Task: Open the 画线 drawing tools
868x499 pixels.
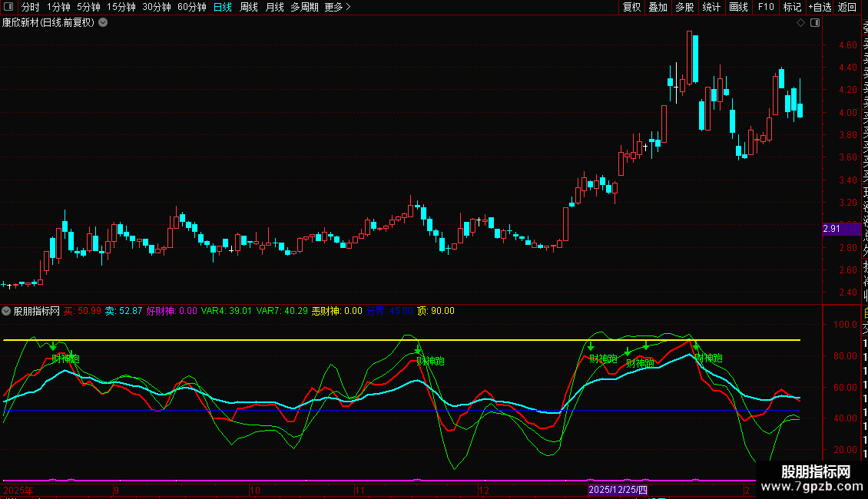Action: 738,7
